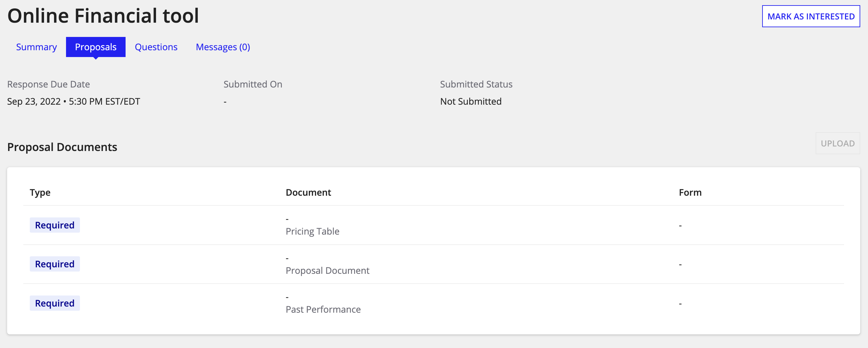Click the Submitted On label

[x=253, y=84]
